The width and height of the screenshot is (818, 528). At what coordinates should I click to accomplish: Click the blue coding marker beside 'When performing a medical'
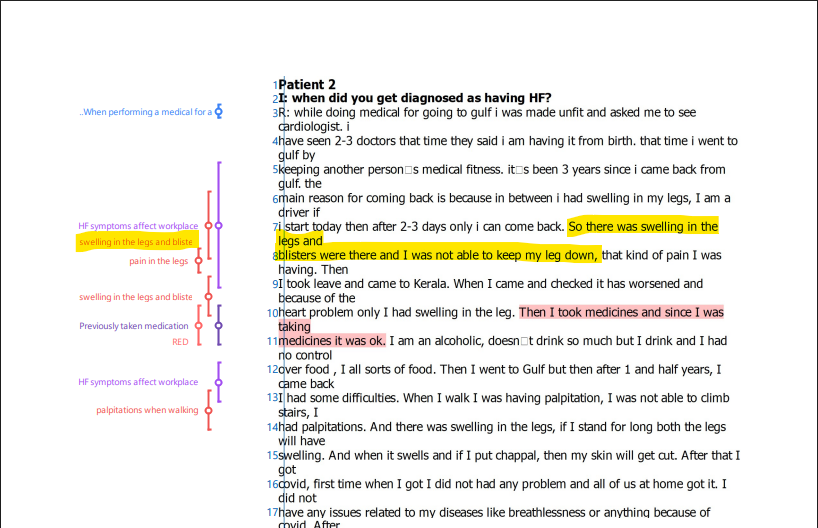click(x=219, y=112)
